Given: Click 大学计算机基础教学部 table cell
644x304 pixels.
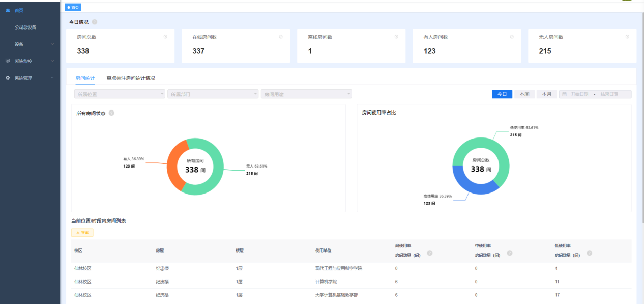Looking at the screenshot, I should 337,295.
